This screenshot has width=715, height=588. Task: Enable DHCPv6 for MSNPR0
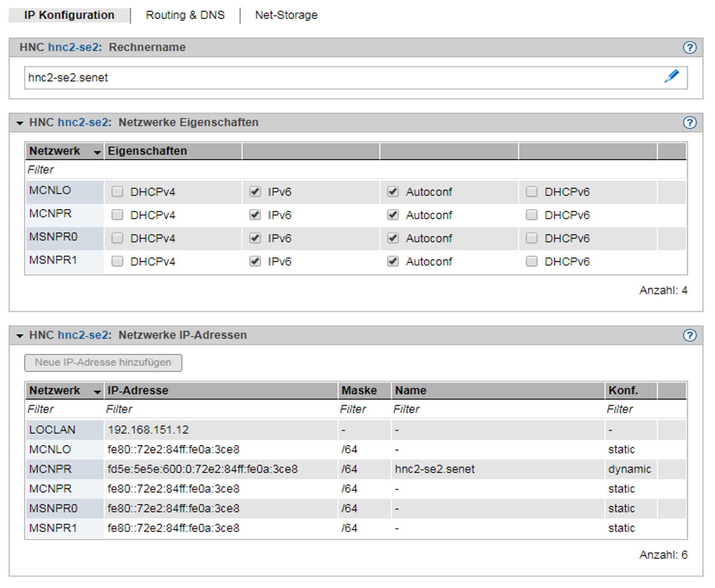531,238
